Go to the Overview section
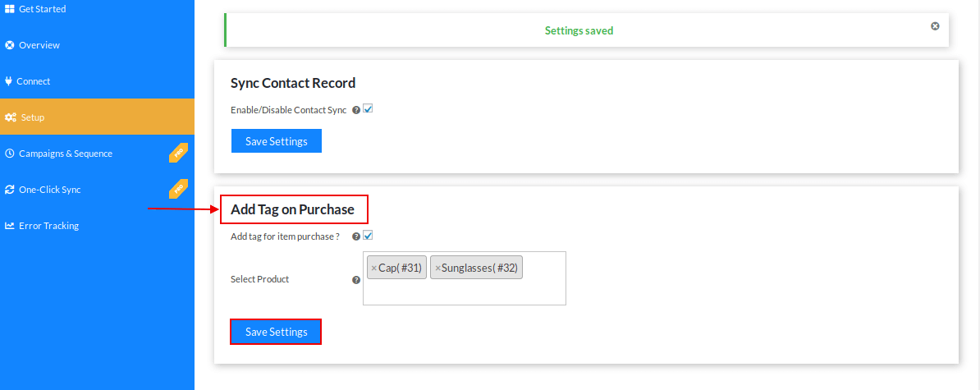The width and height of the screenshot is (980, 390). [97, 45]
